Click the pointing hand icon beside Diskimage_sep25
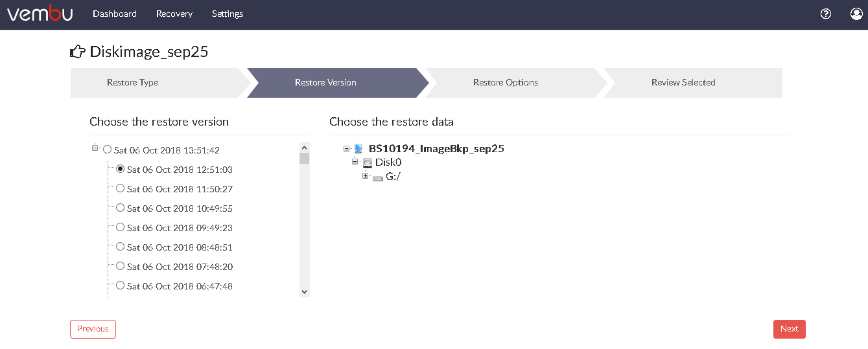This screenshot has width=868, height=349. tap(78, 52)
